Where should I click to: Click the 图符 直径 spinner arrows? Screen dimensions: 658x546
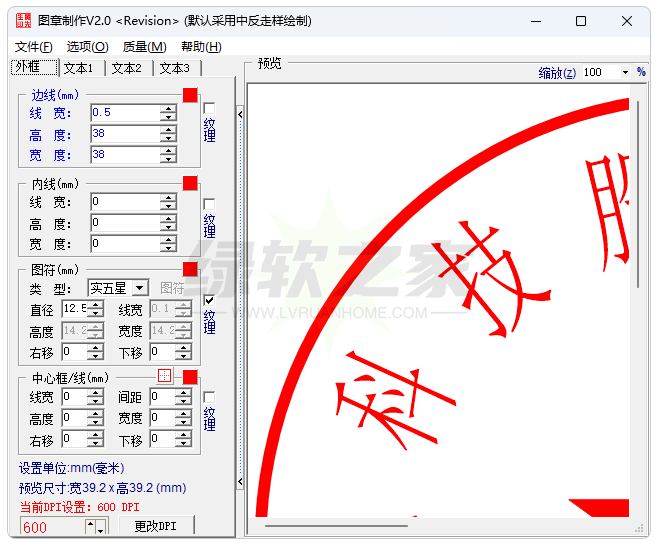(x=96, y=309)
